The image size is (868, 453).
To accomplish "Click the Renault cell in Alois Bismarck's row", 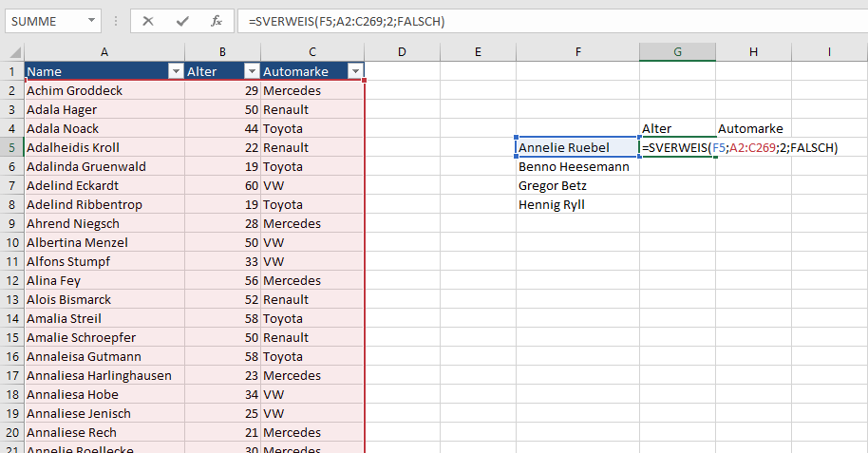I will pos(312,299).
